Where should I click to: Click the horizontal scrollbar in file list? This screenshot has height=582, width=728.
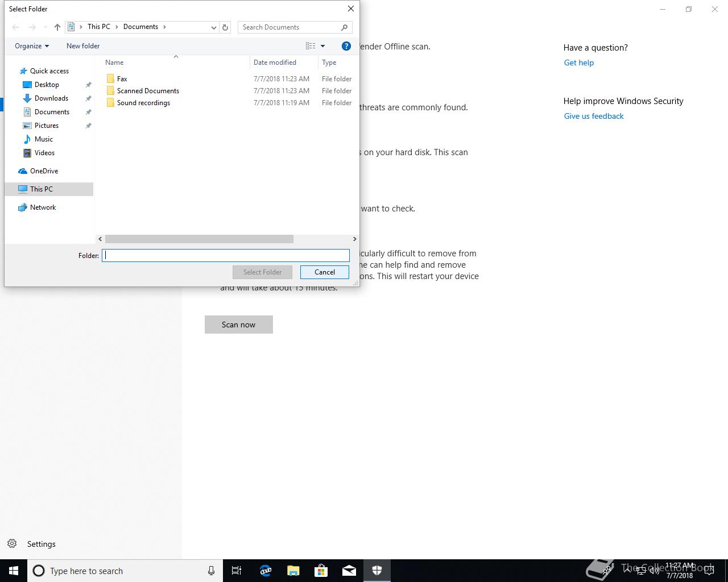199,239
